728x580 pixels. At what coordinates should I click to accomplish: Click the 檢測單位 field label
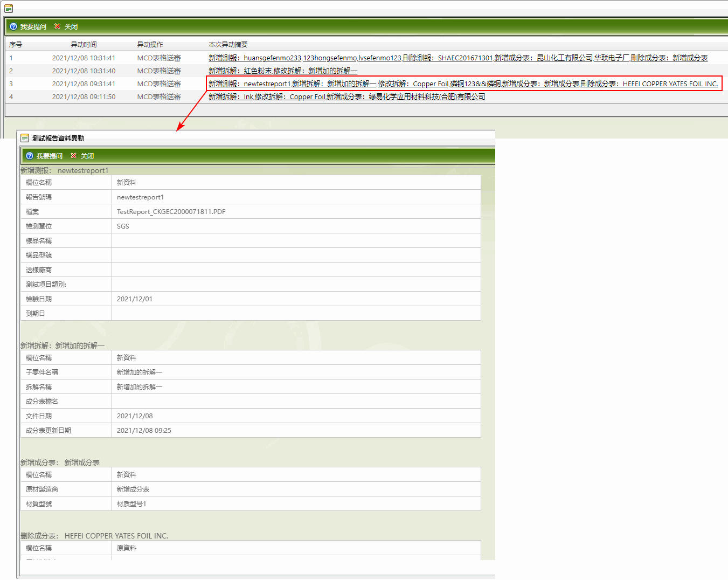click(x=39, y=226)
